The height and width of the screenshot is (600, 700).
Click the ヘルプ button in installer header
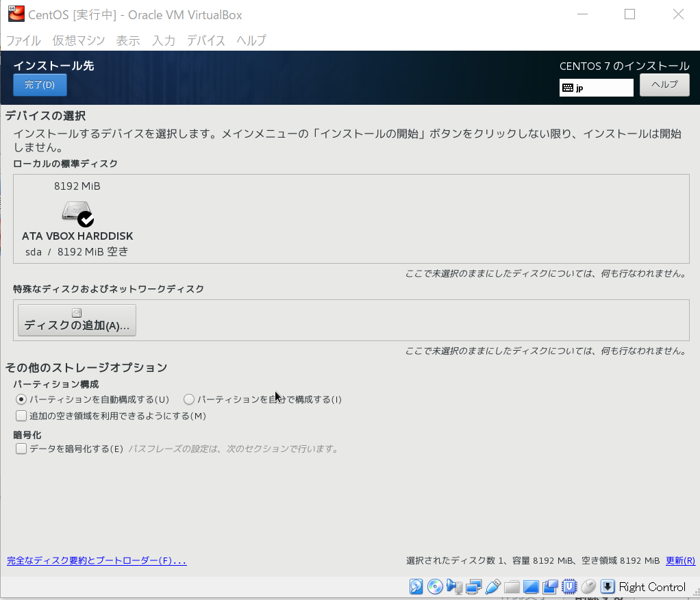664,85
